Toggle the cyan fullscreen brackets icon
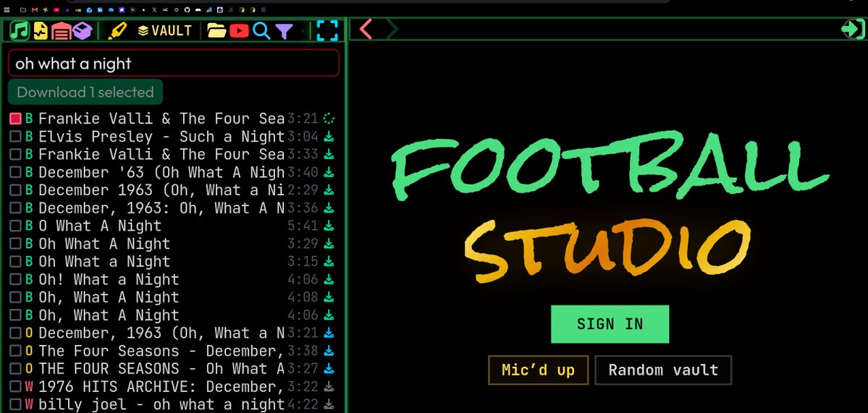Image resolution: width=868 pixels, height=413 pixels. coord(327,30)
